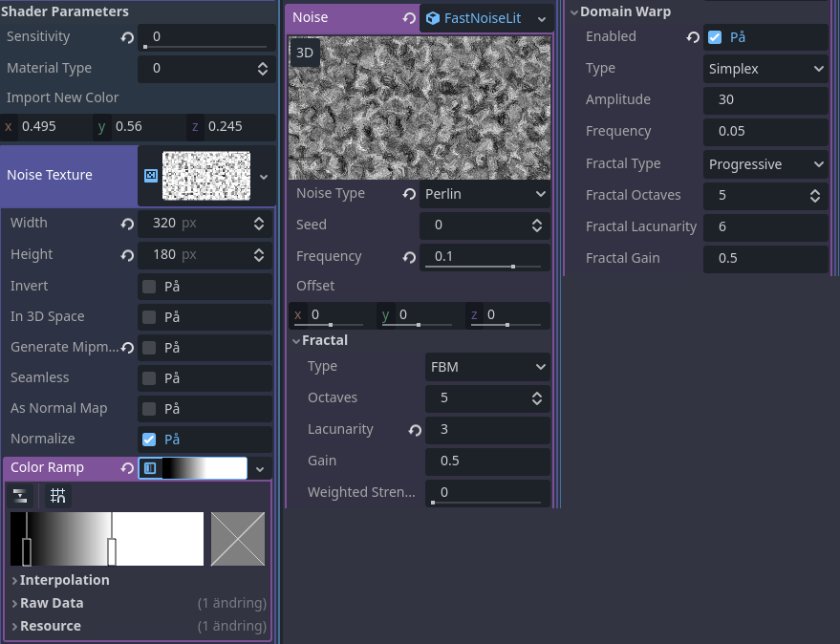Click the Material Type stepper arrows
This screenshot has height=644, width=840.
(263, 69)
